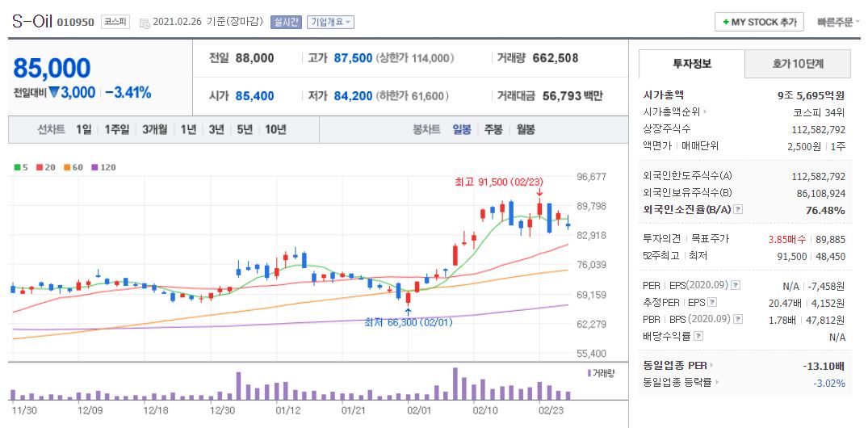The width and height of the screenshot is (868, 428).
Task: Select the 1주일 line chart period
Action: tap(116, 129)
